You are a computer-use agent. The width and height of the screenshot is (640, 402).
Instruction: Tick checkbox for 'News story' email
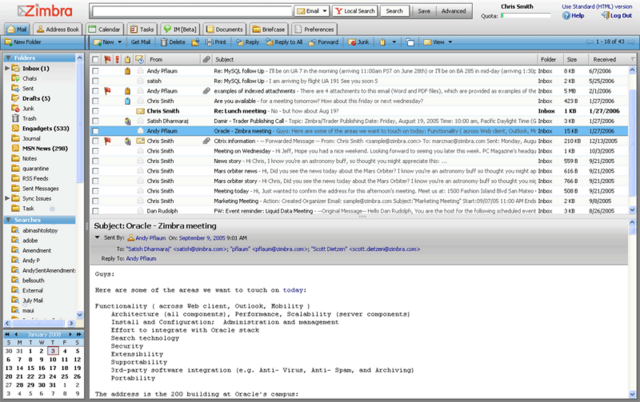(x=96, y=161)
